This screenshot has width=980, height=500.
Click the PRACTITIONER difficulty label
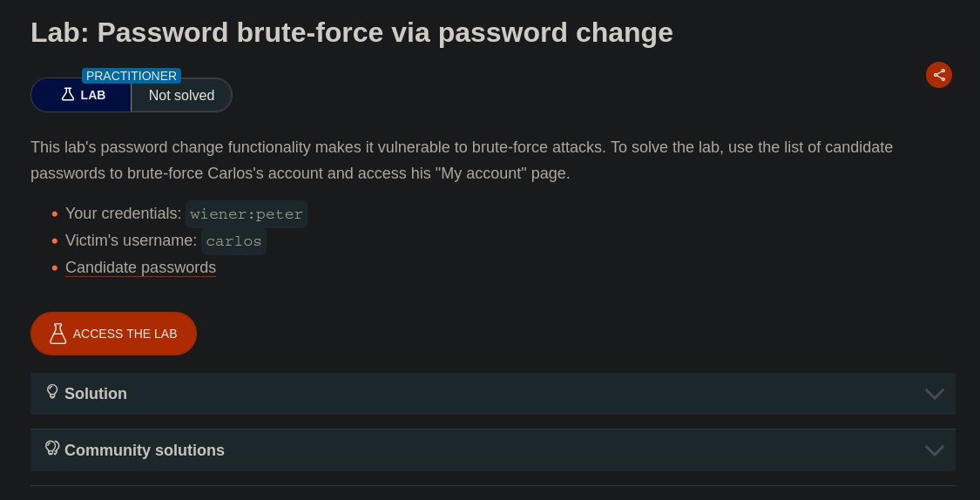(x=132, y=76)
